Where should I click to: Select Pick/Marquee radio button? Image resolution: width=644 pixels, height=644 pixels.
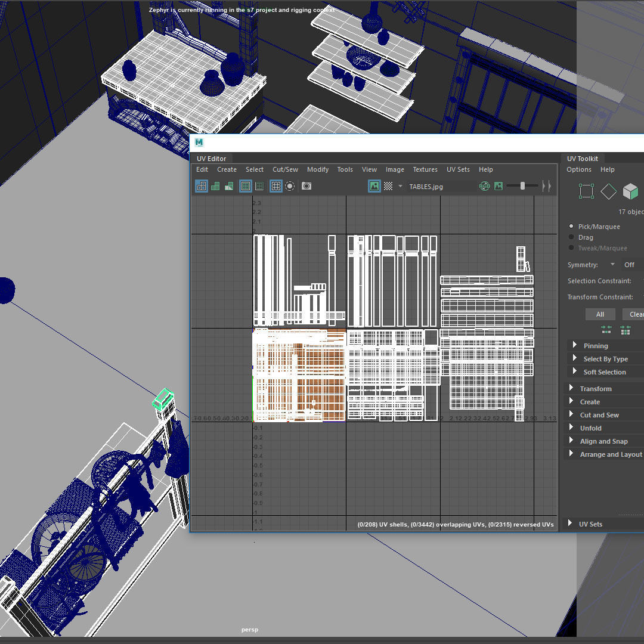coord(571,227)
